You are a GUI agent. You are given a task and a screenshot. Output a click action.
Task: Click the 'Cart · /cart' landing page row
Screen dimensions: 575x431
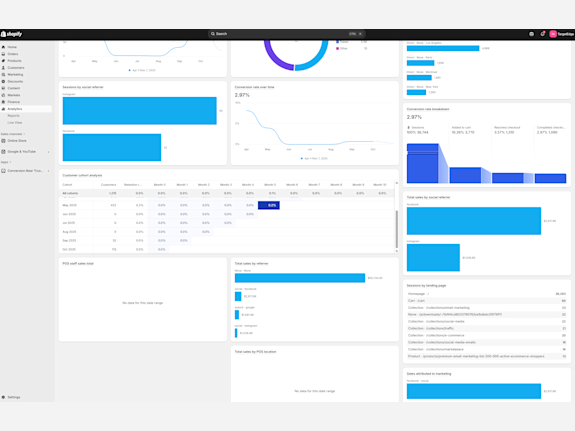click(487, 301)
